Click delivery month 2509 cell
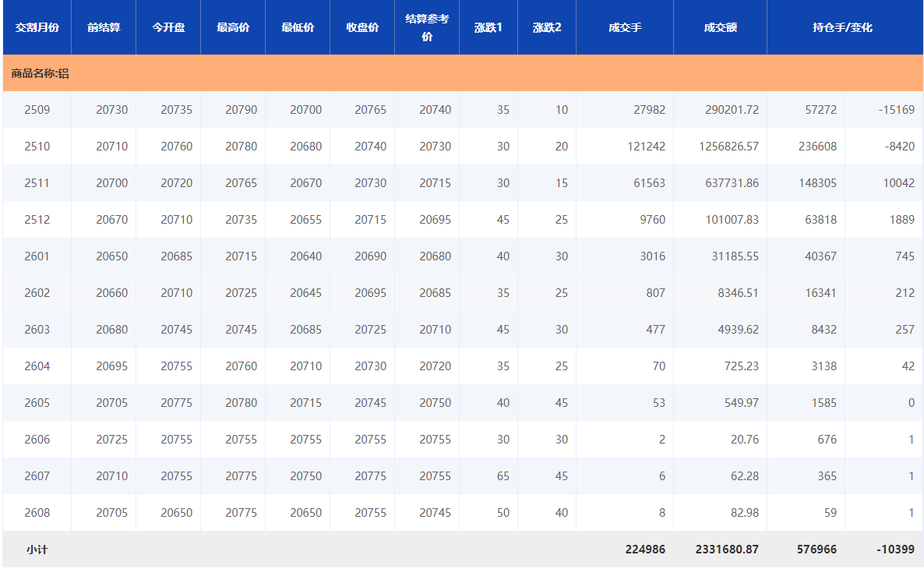 pos(37,110)
